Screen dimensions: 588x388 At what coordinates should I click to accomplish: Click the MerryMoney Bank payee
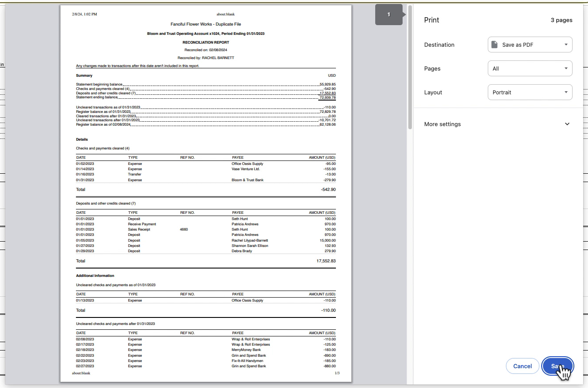pos(246,350)
